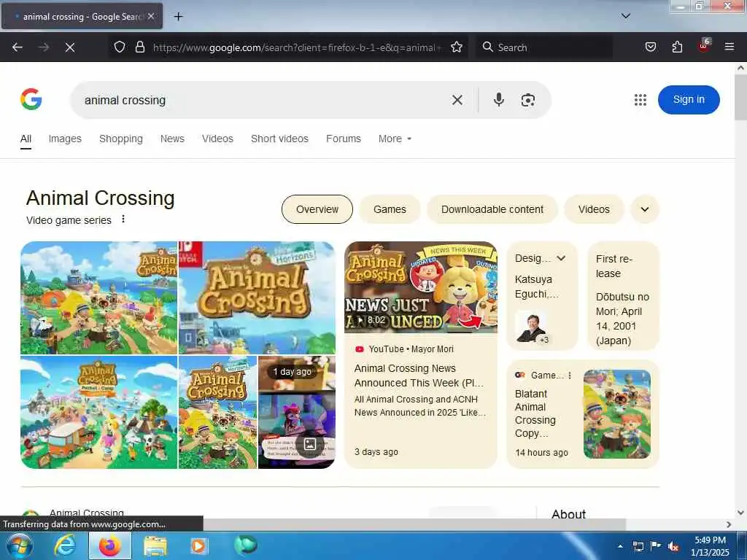Switch to the Shopping tab
Viewport: 747px width, 560px height.
121,139
